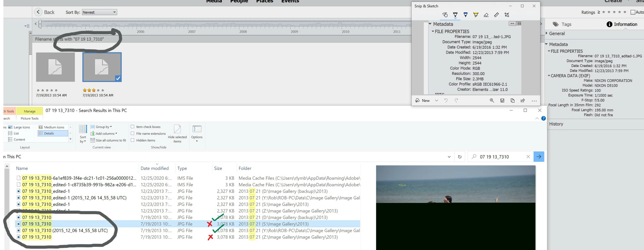Open the Sort By Newest dropdown
The height and width of the screenshot is (250, 644).
coord(99,12)
